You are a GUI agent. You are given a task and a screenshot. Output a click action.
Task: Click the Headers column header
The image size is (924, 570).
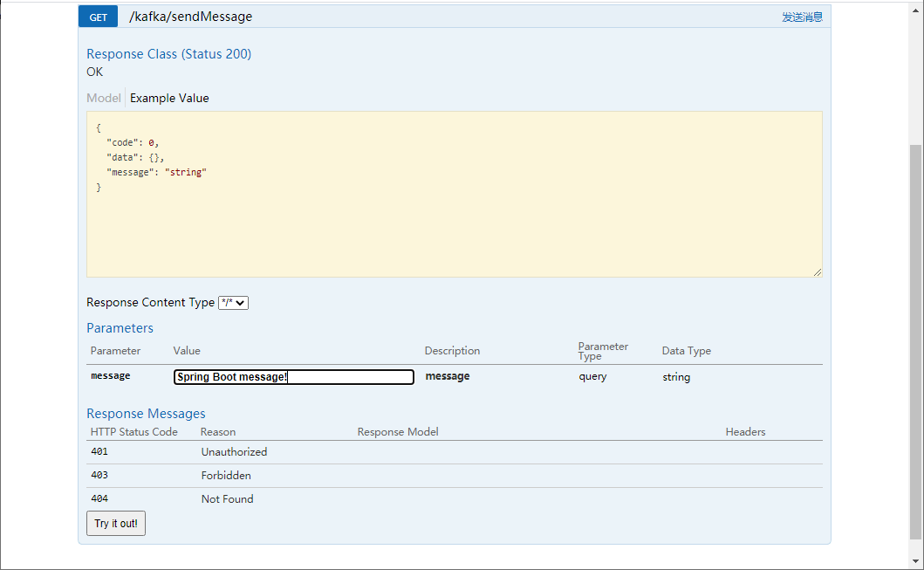745,431
